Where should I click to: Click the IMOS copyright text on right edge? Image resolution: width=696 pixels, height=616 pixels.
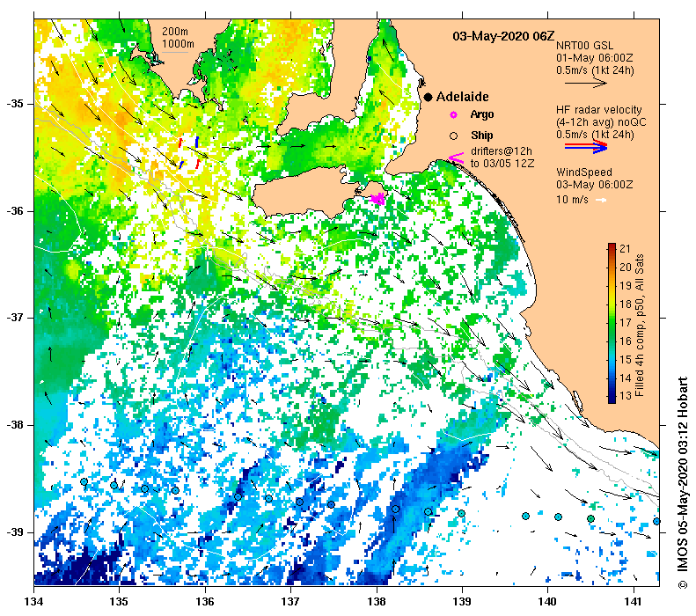pyautogui.click(x=683, y=483)
